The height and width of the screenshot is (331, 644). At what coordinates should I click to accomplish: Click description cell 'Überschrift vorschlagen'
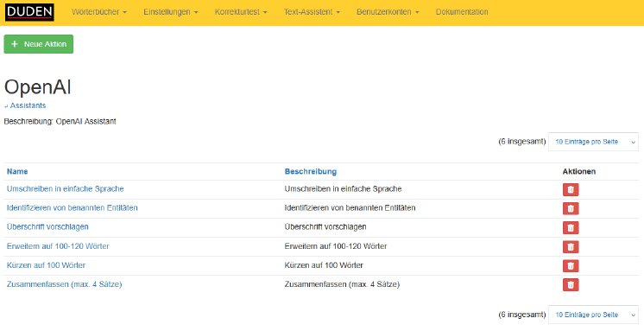point(325,226)
